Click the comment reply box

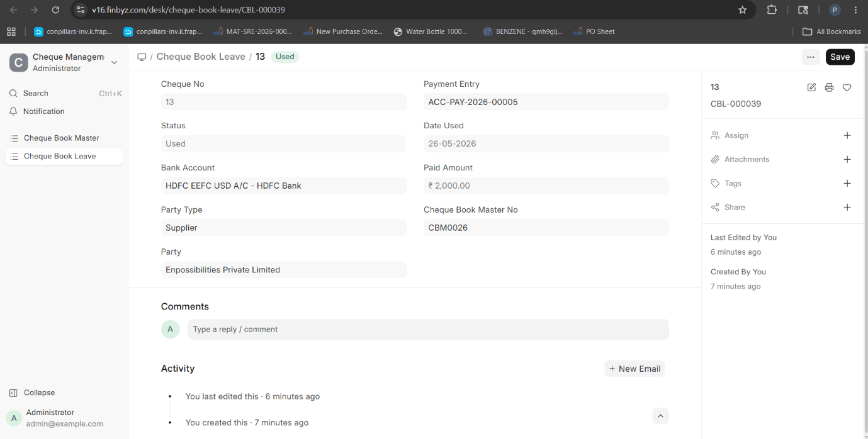tap(429, 330)
